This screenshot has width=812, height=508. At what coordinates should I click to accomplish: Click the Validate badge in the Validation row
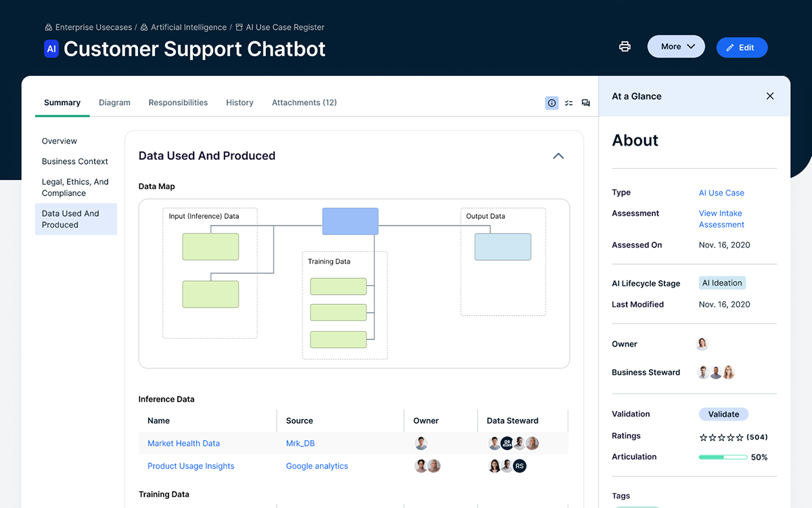[723, 414]
